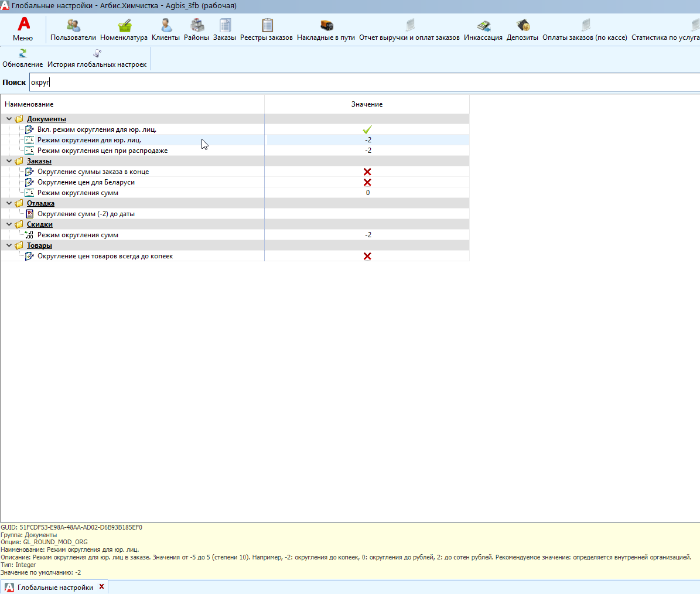Open Статистика по услугам report icon
Image resolution: width=700 pixels, height=594 pixels.
pyautogui.click(x=695, y=25)
